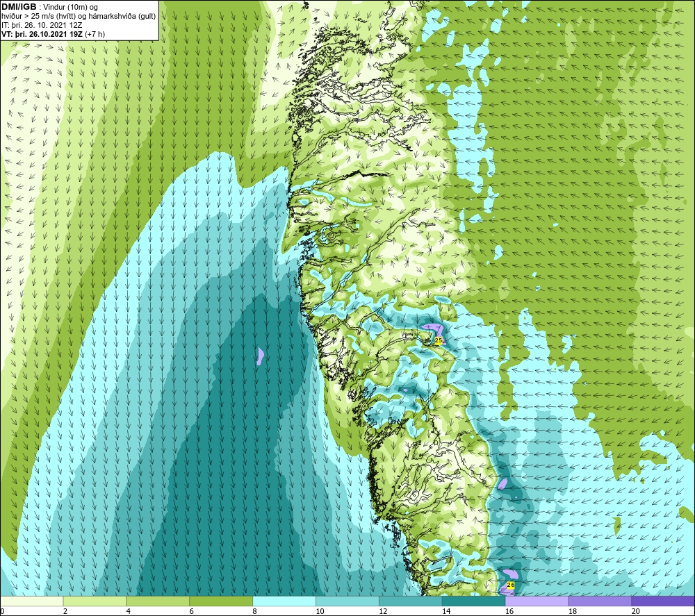Click the '(+7 h)' forecast offset text
This screenshot has height=616, width=695.
click(95, 34)
